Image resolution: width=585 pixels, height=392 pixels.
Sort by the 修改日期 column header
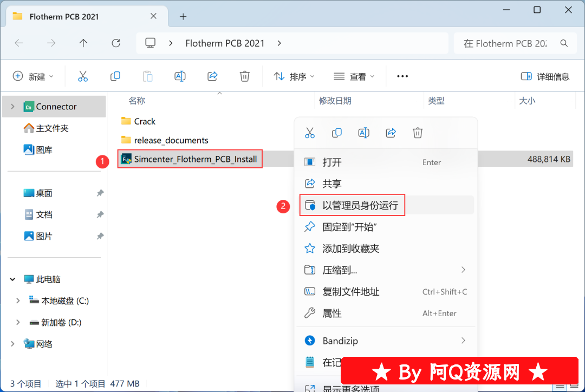pyautogui.click(x=335, y=101)
